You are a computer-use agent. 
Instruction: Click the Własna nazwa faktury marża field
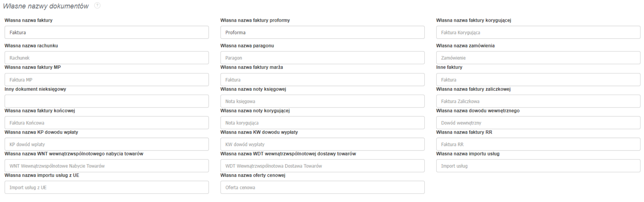coord(322,80)
